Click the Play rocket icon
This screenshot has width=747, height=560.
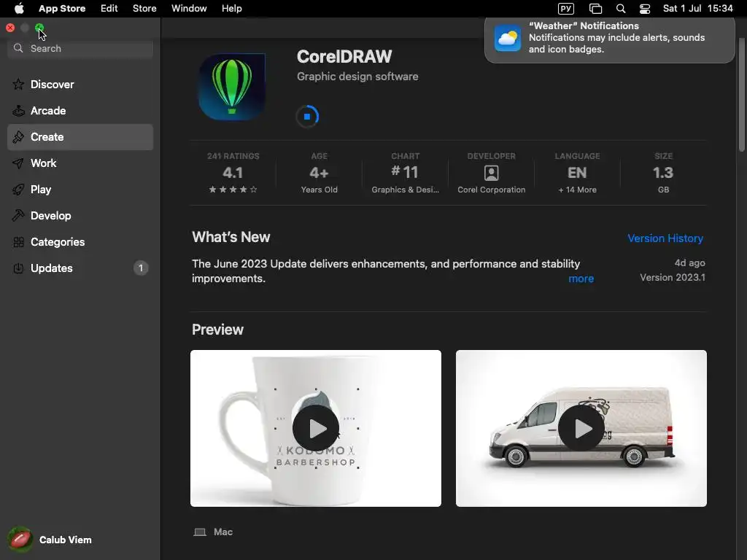[18, 190]
